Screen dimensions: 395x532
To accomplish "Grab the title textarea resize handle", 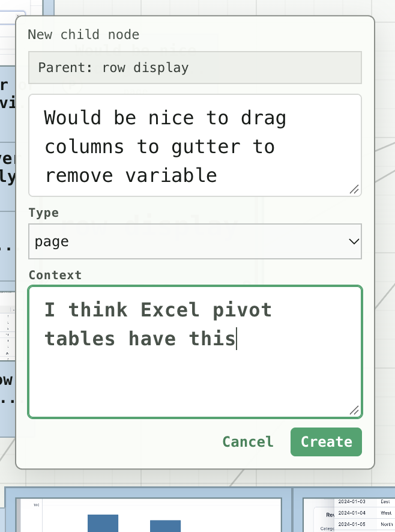I will click(354, 189).
